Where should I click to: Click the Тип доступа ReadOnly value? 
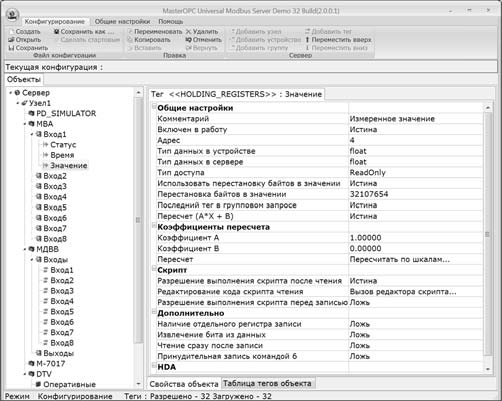click(415, 172)
